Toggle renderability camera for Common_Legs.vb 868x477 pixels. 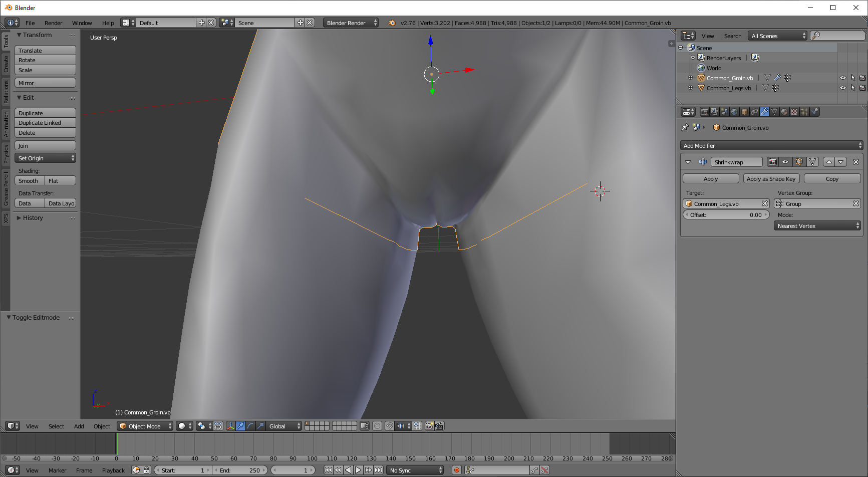pyautogui.click(x=862, y=88)
